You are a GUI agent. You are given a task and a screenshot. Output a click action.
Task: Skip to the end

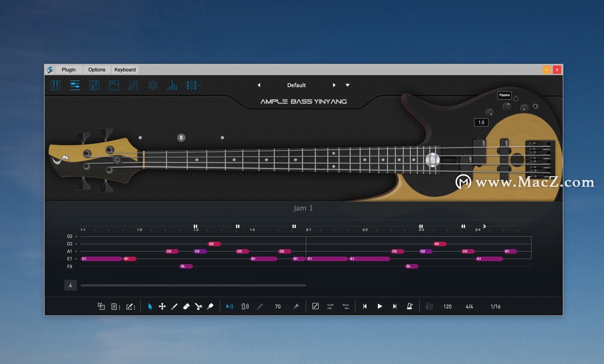click(x=395, y=306)
